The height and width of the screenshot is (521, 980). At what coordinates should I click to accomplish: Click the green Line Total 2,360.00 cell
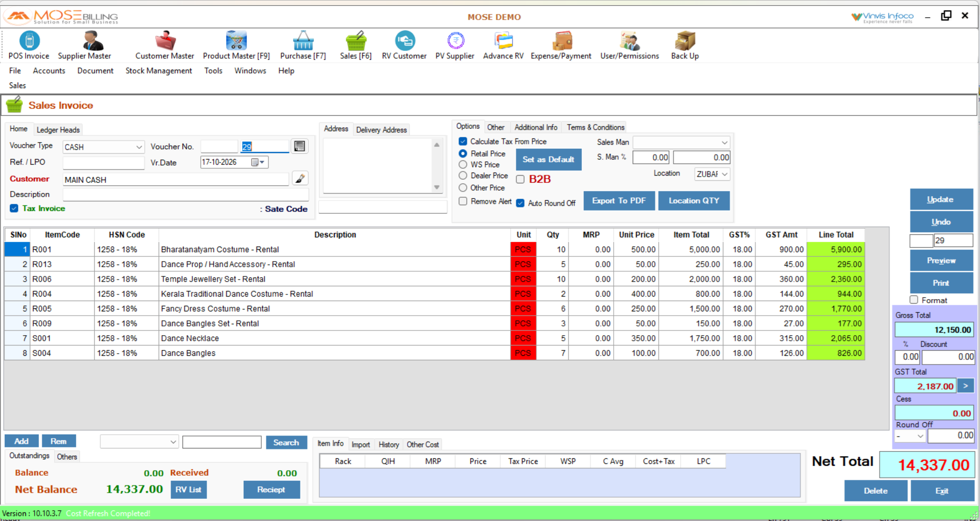pyautogui.click(x=835, y=279)
